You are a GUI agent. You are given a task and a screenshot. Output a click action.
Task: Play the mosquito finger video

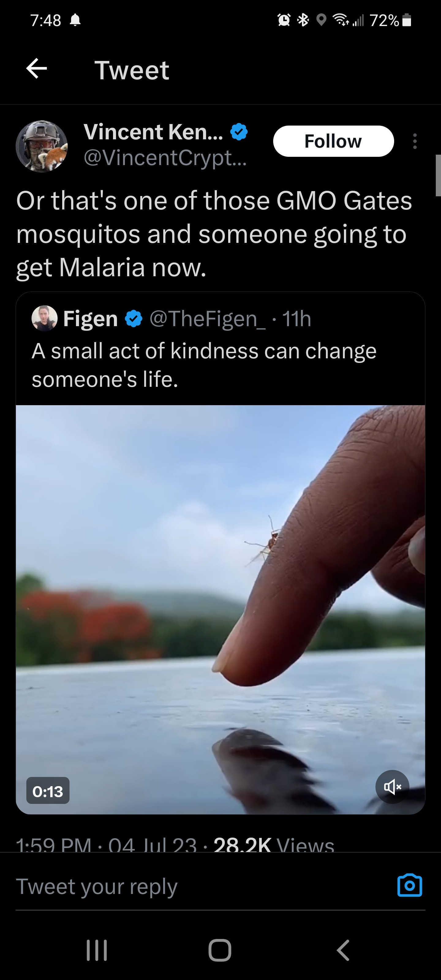click(220, 609)
